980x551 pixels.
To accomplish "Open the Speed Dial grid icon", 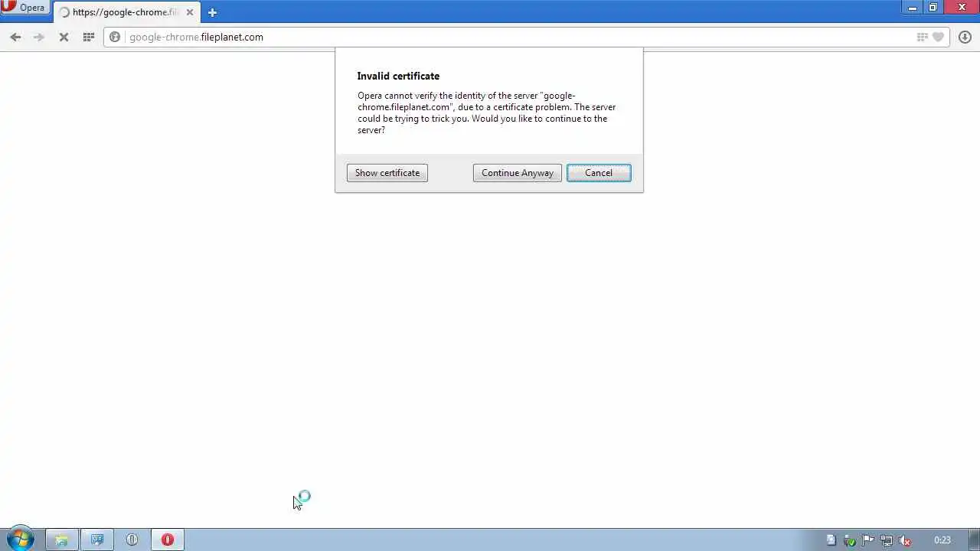I will pyautogui.click(x=88, y=37).
